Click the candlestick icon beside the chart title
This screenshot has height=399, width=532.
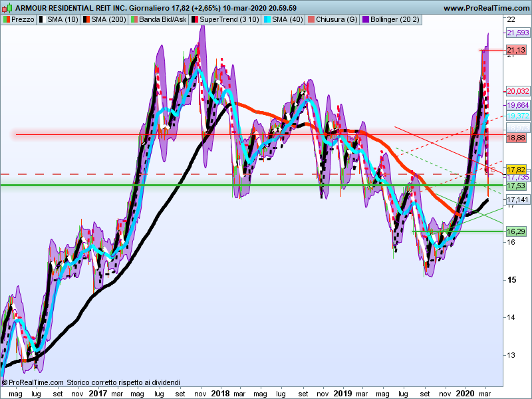coord(7,7)
